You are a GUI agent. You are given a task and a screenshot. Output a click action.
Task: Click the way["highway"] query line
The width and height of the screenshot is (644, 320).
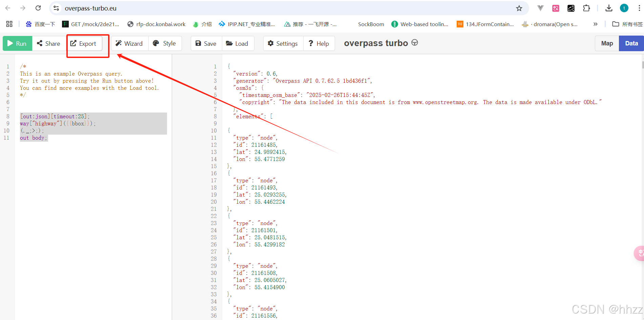pyautogui.click(x=58, y=123)
